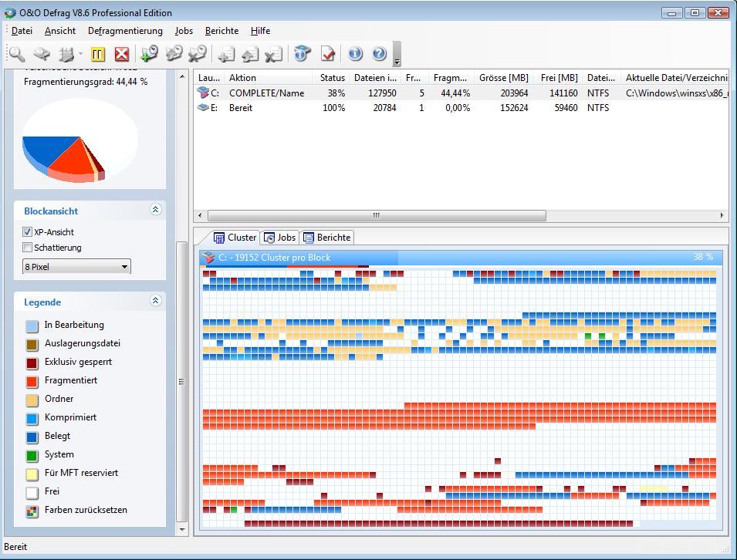Click the edit job clock icon
The height and width of the screenshot is (560, 737).
click(x=174, y=54)
